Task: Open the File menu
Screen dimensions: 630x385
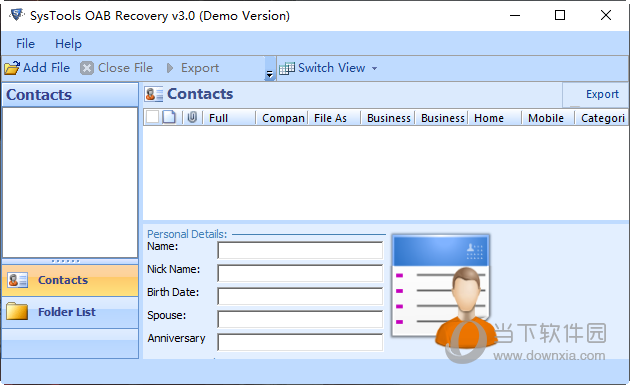Action: coord(25,43)
